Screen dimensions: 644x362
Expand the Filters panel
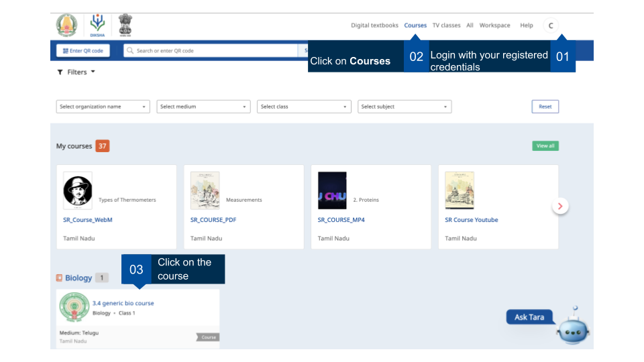pos(76,72)
